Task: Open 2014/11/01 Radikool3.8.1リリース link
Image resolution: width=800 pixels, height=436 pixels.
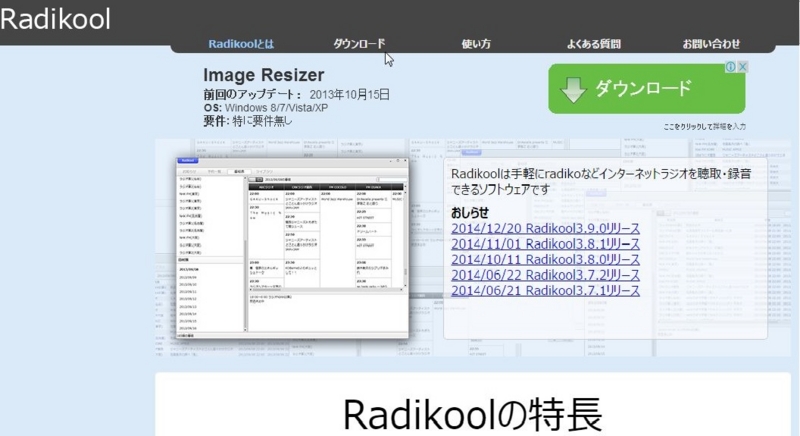Action: [545, 244]
